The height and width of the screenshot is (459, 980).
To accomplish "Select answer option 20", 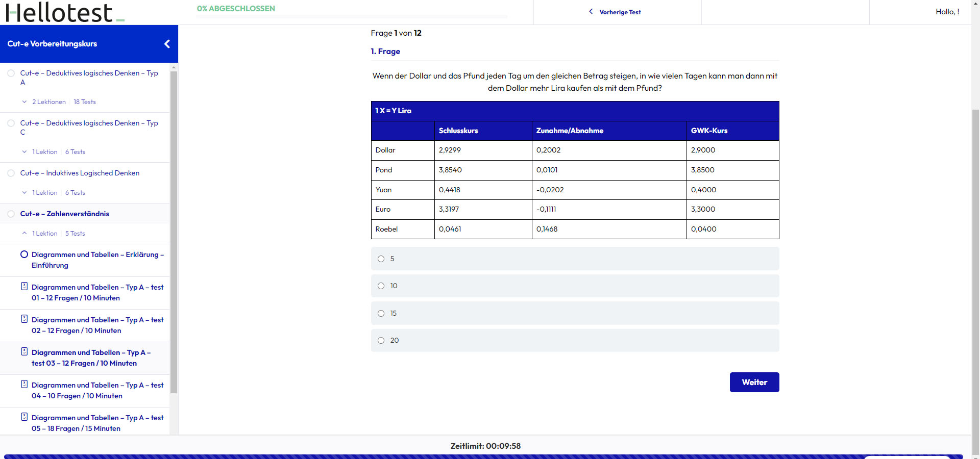I will [x=381, y=341].
